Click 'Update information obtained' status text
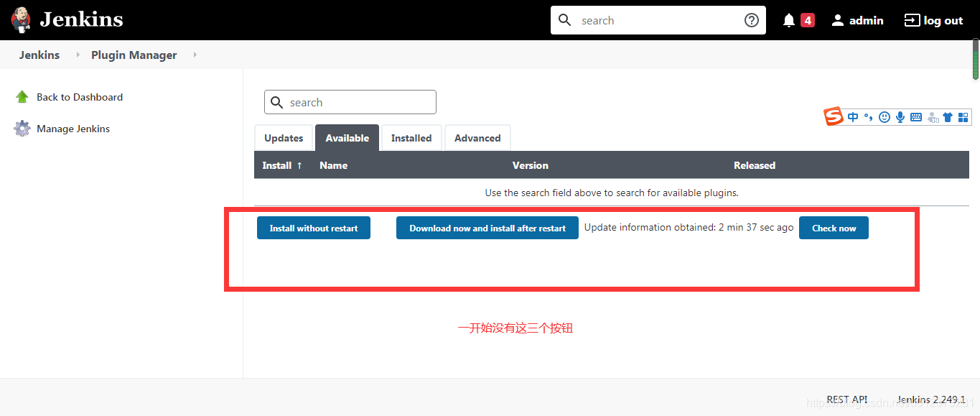 [689, 227]
